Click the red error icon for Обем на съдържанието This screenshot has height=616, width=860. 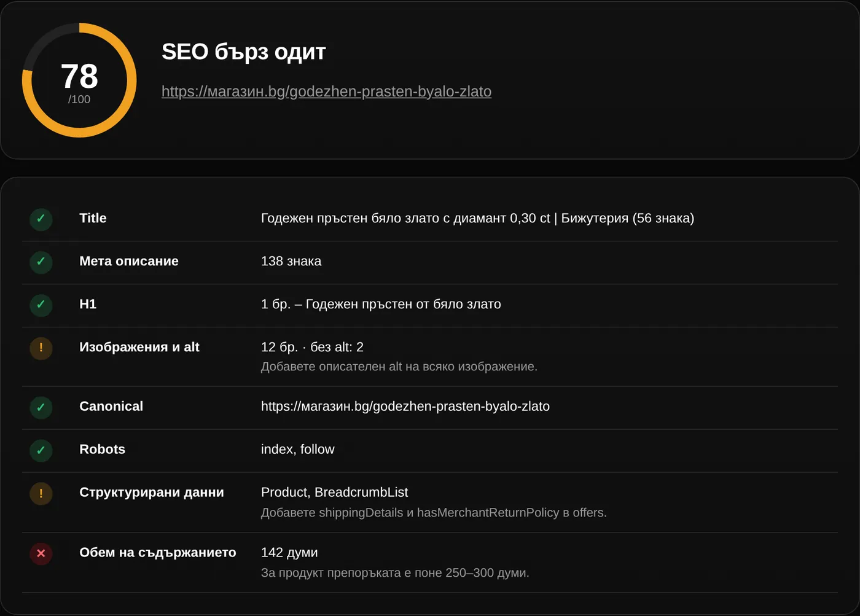(41, 553)
